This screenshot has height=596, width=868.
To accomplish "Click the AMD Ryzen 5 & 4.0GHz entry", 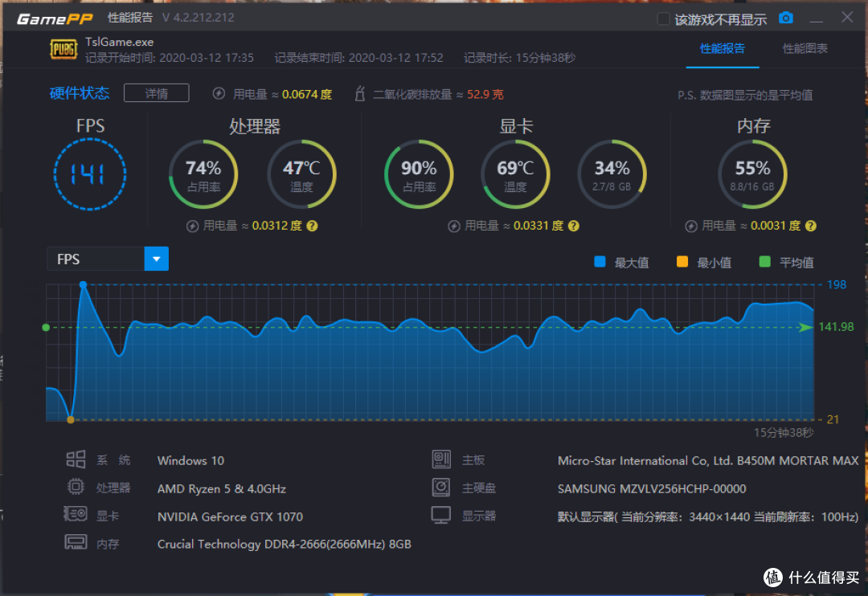I will pos(222,488).
